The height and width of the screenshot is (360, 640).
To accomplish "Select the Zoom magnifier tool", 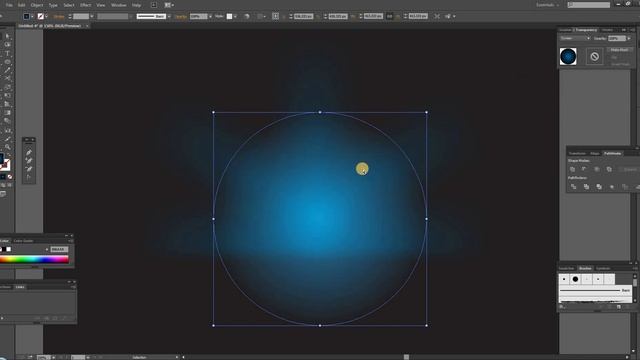I will point(7,147).
